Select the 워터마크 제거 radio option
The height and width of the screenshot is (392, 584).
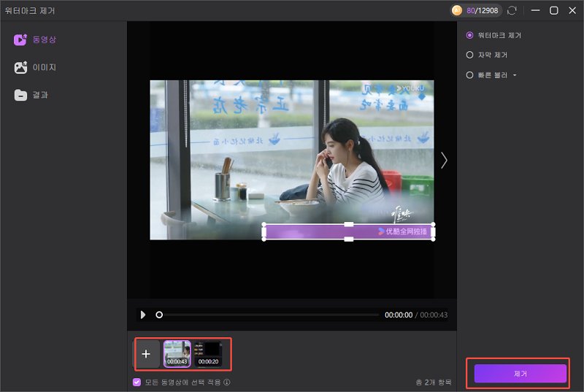(x=469, y=35)
